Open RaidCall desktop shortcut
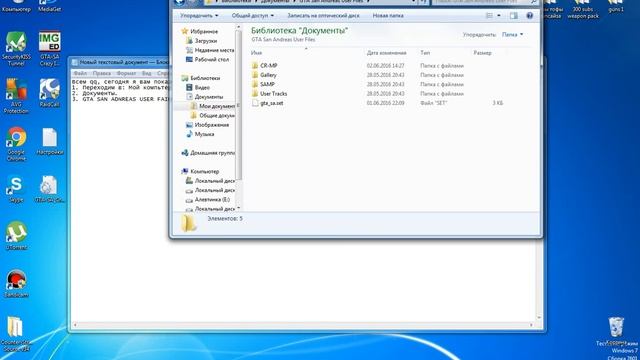 pyautogui.click(x=50, y=93)
